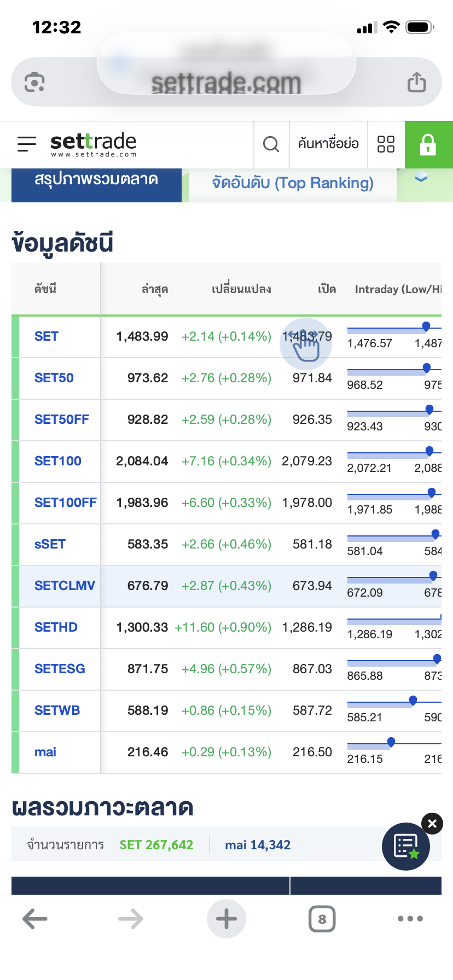Expand the layered chevron at tab row end
This screenshot has width=453, height=980.
point(421,177)
